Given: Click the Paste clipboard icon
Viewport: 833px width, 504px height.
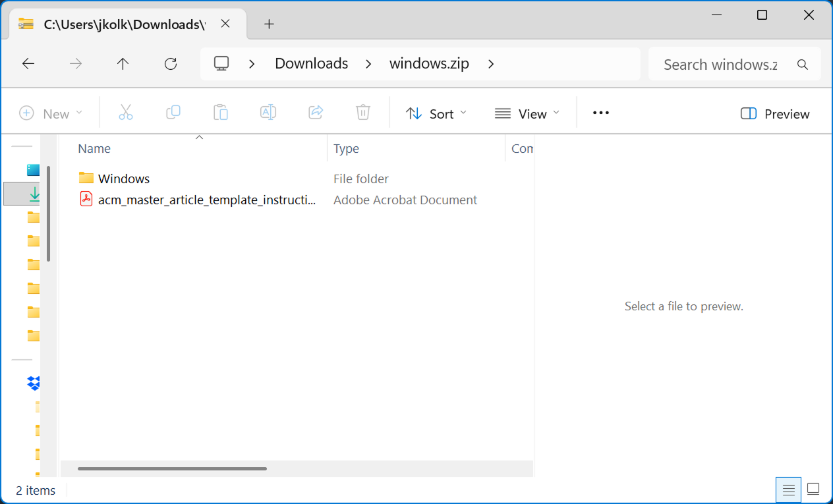Looking at the screenshot, I should (x=221, y=113).
